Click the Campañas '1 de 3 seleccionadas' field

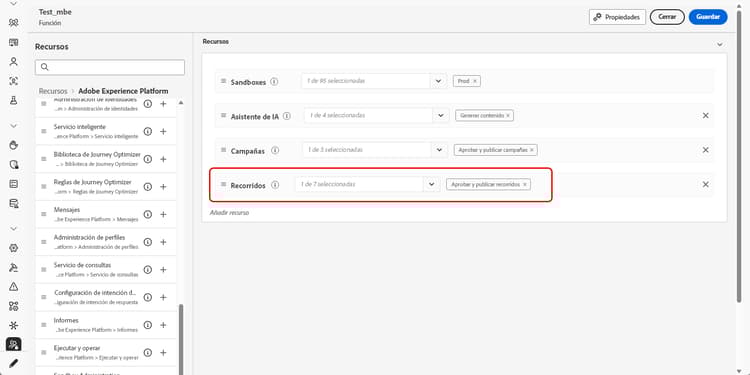[x=367, y=150]
